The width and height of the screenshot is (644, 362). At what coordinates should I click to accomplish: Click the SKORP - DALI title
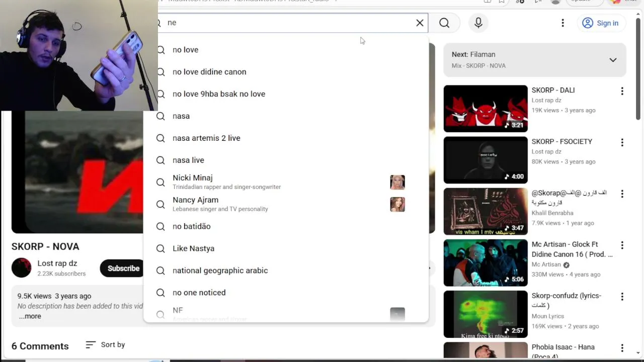pyautogui.click(x=553, y=90)
